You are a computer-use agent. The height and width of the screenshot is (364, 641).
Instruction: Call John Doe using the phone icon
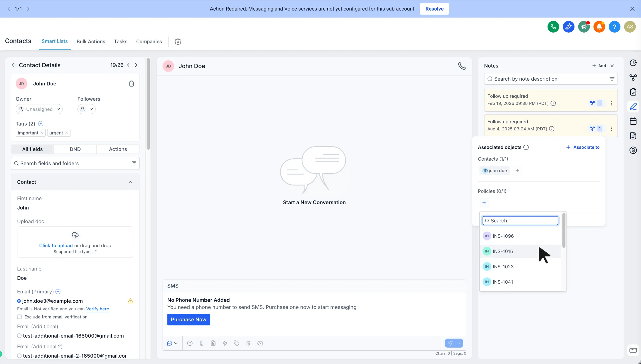tap(462, 66)
